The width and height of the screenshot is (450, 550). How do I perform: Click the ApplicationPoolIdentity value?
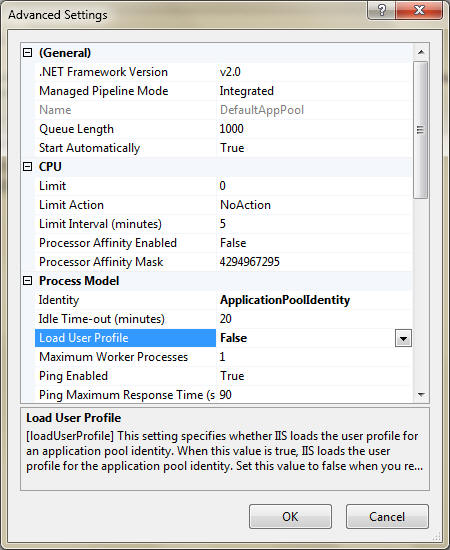[285, 300]
